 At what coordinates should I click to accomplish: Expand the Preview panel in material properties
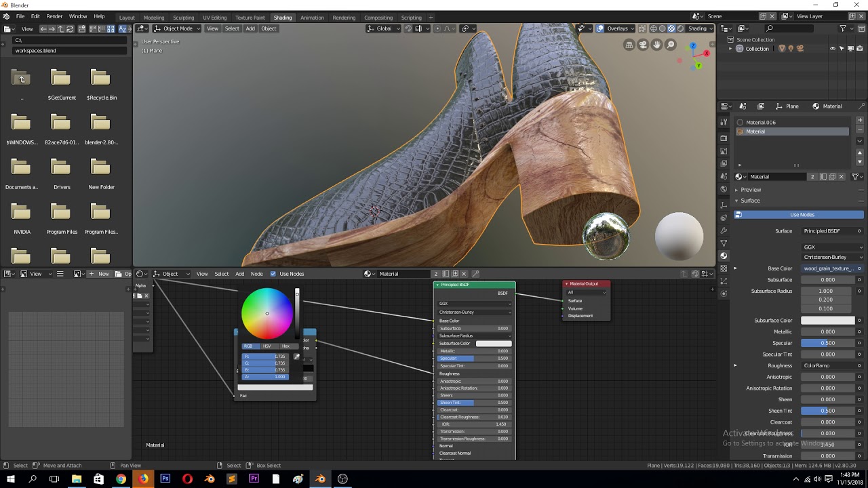[750, 190]
